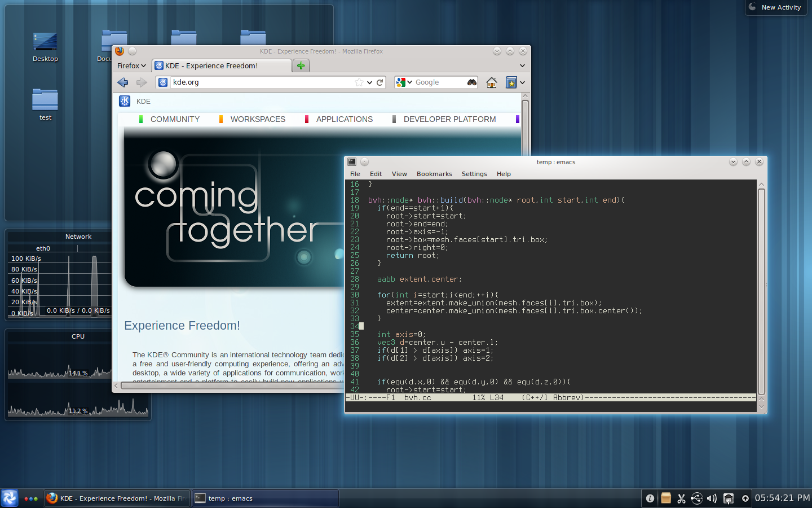Open the volume control tray icon
The height and width of the screenshot is (508, 812).
[x=712, y=498]
